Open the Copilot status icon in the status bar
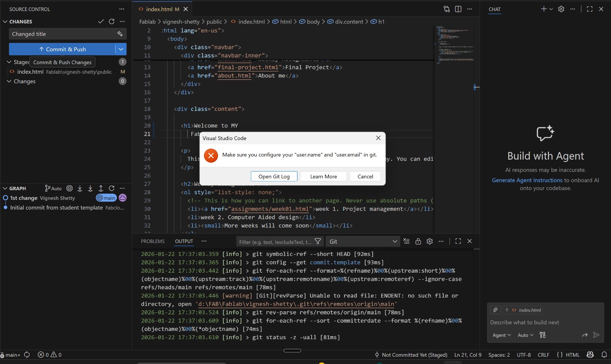The image size is (611, 364). point(590,355)
